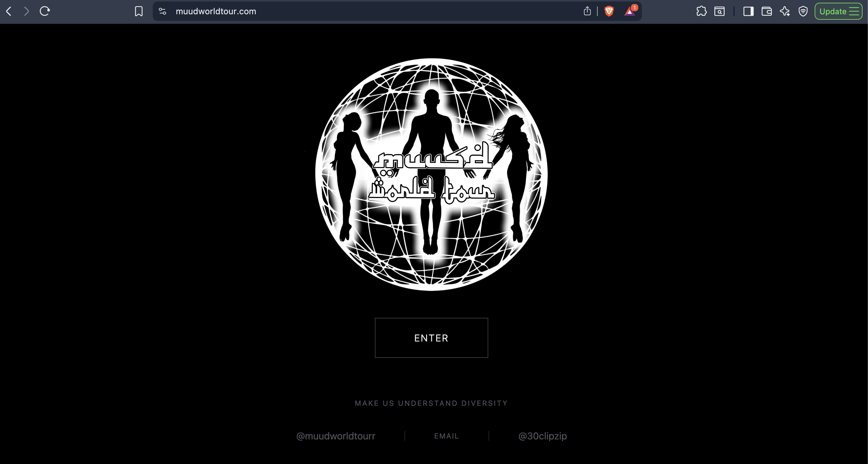Bookmark this page
This screenshot has width=868, height=464.
pos(139,12)
